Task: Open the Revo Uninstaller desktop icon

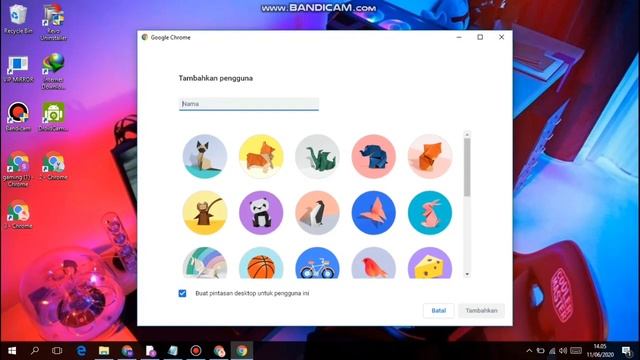Action: pyautogui.click(x=53, y=22)
